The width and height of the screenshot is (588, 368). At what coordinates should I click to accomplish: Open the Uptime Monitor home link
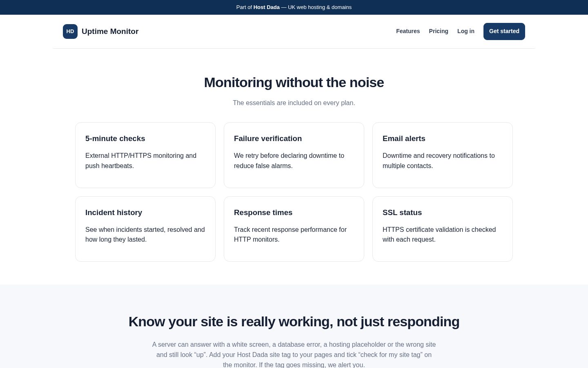coord(100,31)
